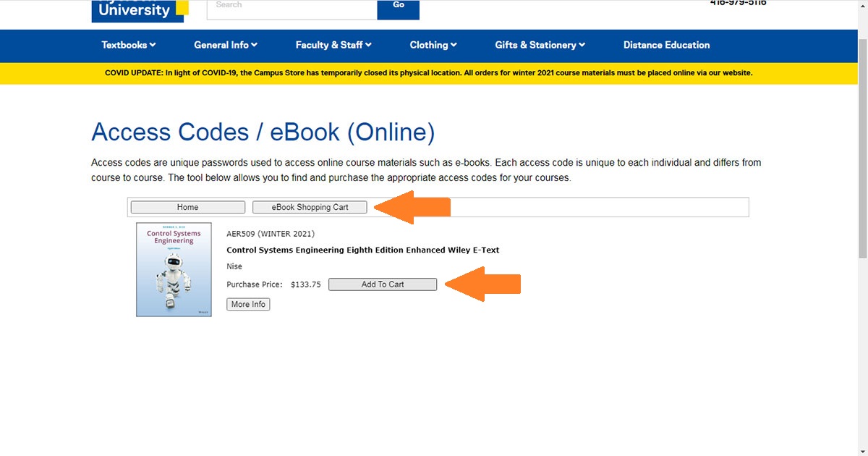This screenshot has height=456, width=868.
Task: Click the Home button
Action: point(188,207)
